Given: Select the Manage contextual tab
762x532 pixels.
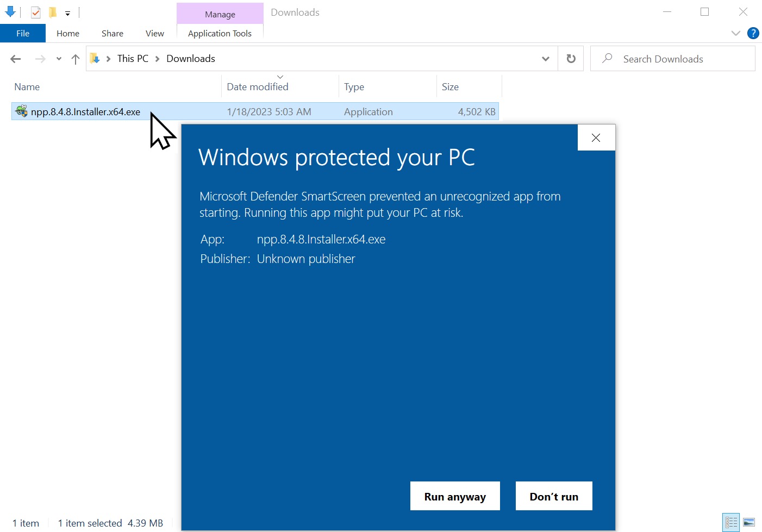Looking at the screenshot, I should click(220, 14).
